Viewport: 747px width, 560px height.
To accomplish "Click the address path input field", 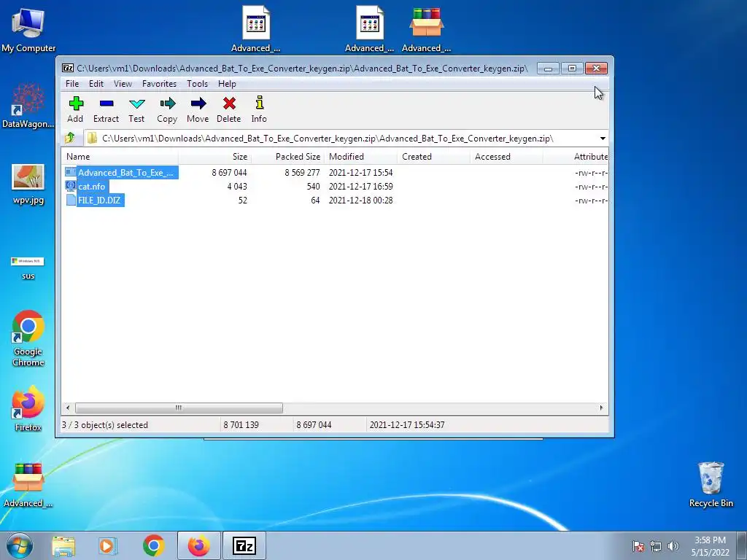I will pos(341,139).
